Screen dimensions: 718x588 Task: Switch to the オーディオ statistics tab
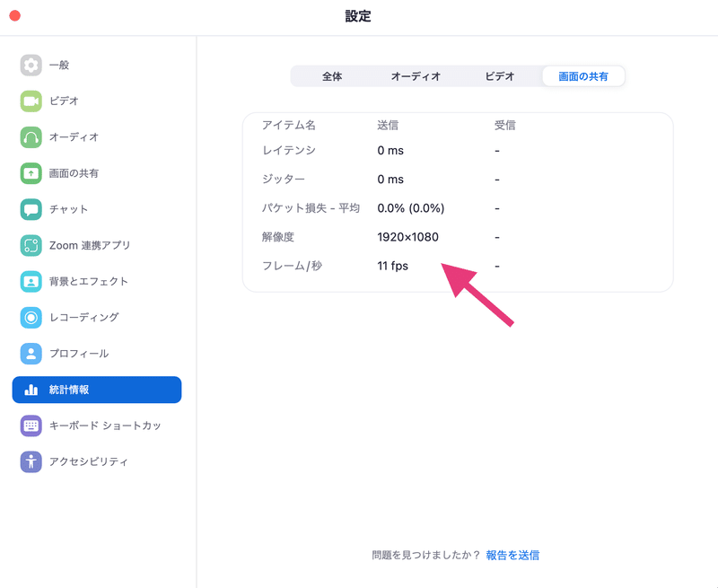tap(416, 76)
